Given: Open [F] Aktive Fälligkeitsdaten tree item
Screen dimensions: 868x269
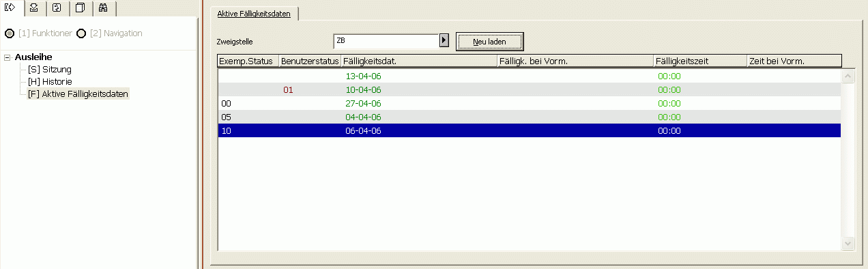Looking at the screenshot, I should 78,94.
